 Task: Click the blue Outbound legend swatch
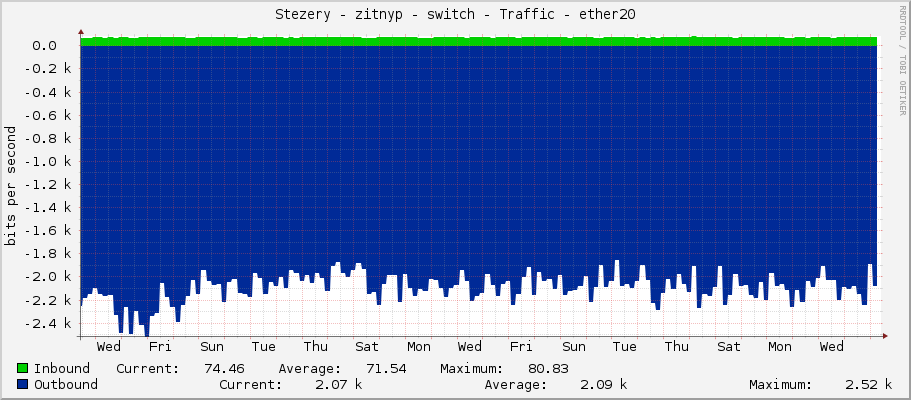pyautogui.click(x=23, y=384)
